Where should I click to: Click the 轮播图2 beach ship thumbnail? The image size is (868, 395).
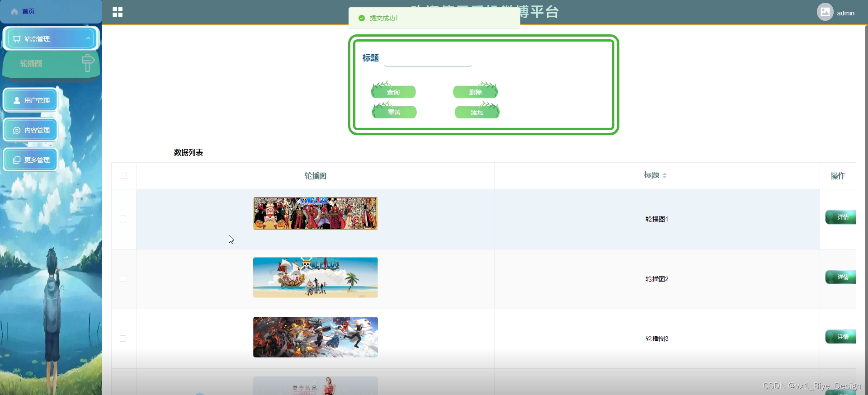click(316, 277)
